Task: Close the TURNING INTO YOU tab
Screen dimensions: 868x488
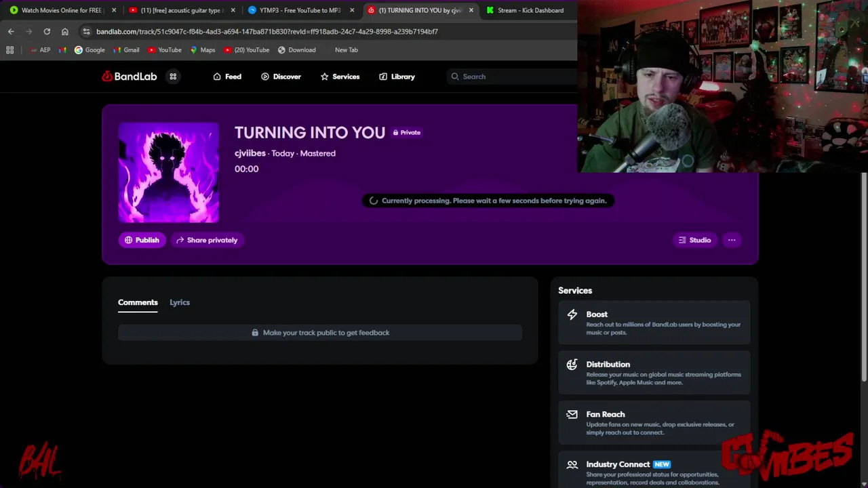Action: [471, 10]
